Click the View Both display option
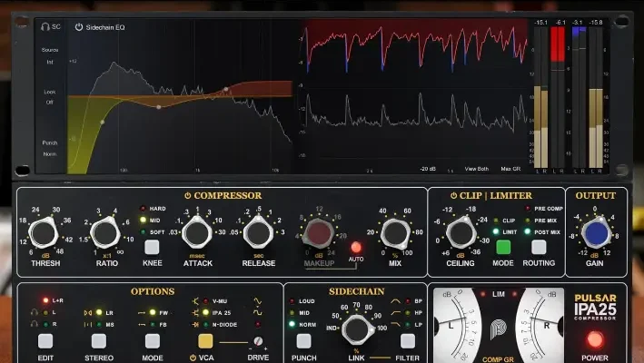This screenshot has height=363, width=644. click(x=477, y=170)
